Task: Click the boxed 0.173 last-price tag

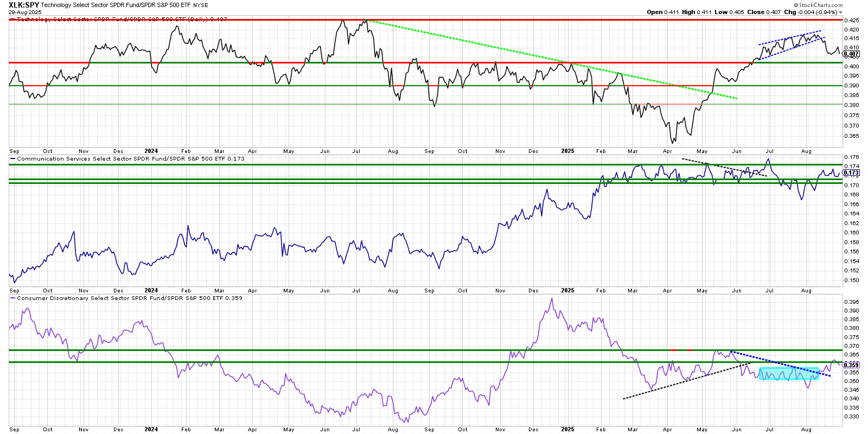Action: point(851,173)
